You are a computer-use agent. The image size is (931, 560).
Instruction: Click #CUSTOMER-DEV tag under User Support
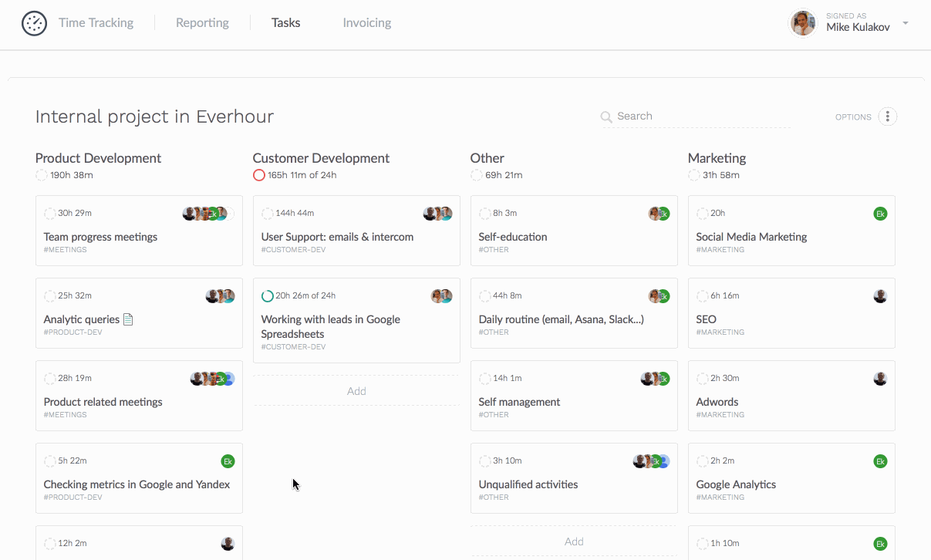[x=294, y=250]
